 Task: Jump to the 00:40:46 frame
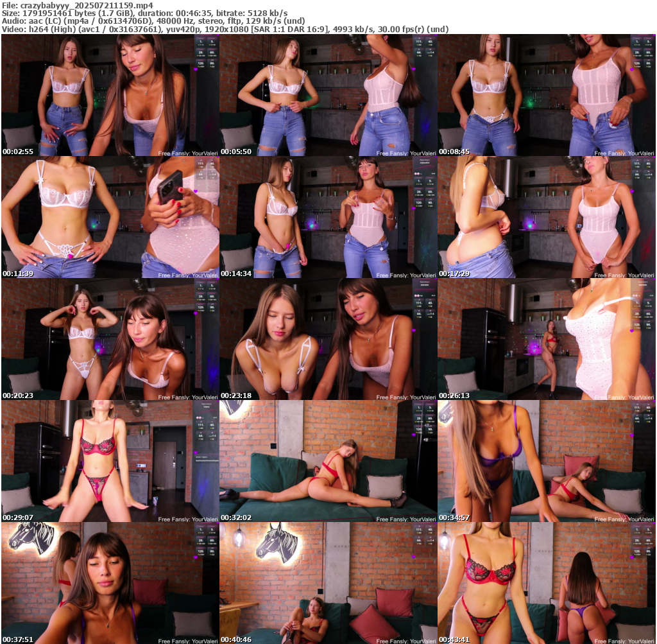click(328, 583)
